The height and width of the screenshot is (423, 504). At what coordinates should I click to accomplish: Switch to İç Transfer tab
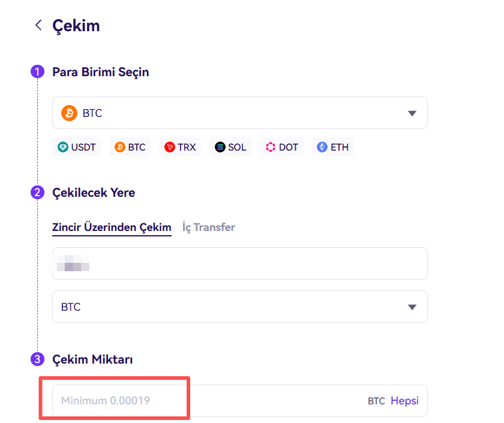209,227
